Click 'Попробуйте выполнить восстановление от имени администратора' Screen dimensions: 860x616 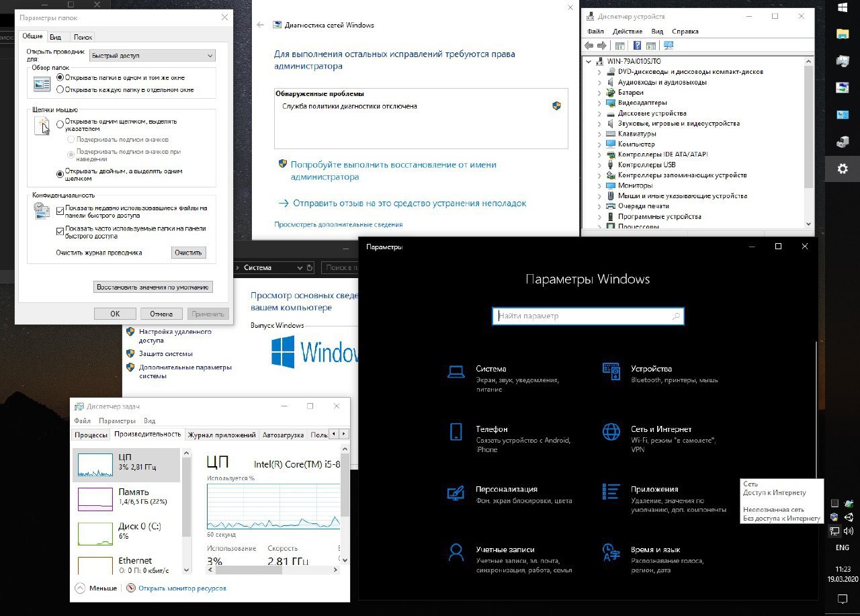[x=394, y=171]
